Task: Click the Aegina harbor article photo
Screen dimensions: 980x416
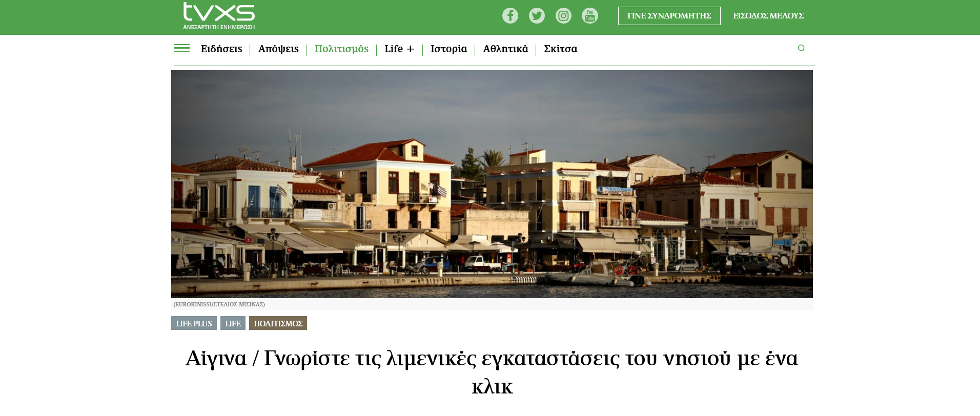Action: pyautogui.click(x=492, y=184)
